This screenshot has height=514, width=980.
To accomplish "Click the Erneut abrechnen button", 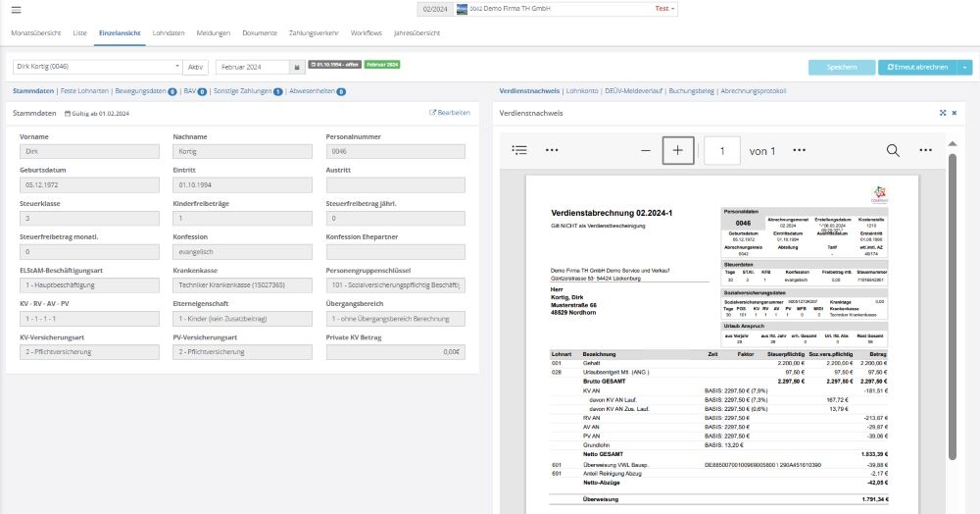I will pyautogui.click(x=917, y=67).
